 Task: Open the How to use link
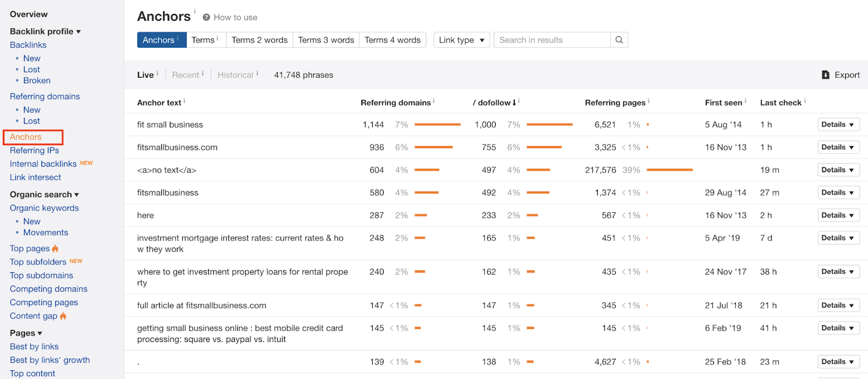pyautogui.click(x=235, y=17)
